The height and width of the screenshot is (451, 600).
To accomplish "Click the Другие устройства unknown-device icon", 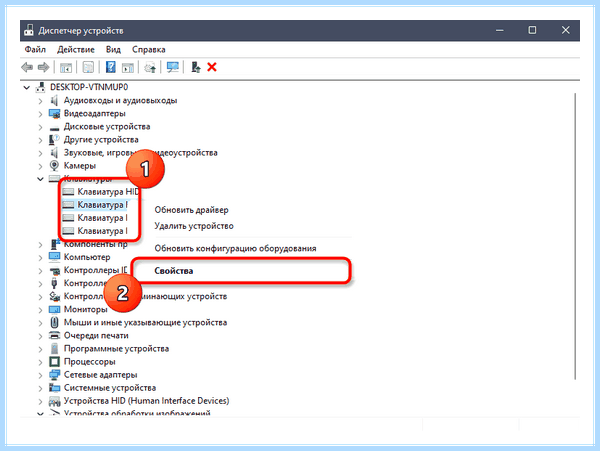I will point(54,140).
